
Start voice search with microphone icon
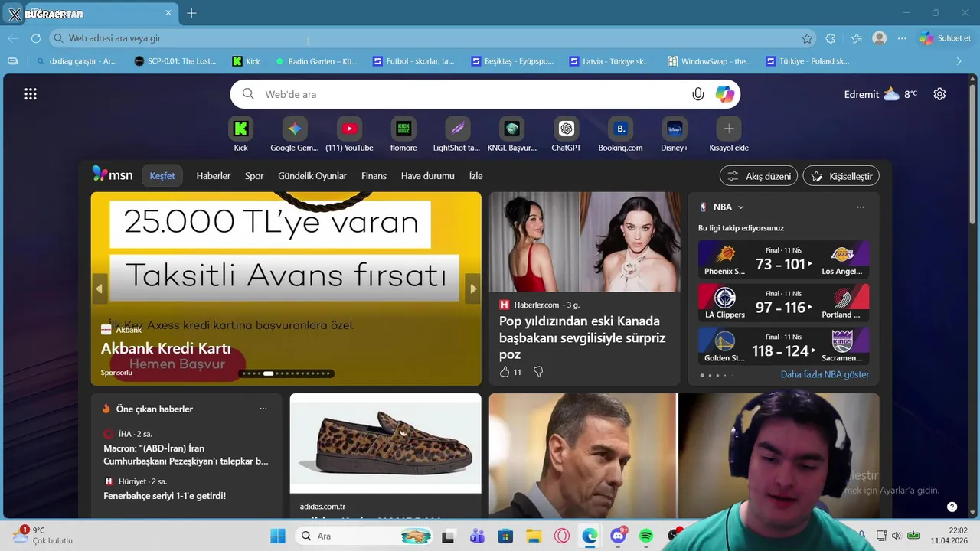coord(697,94)
